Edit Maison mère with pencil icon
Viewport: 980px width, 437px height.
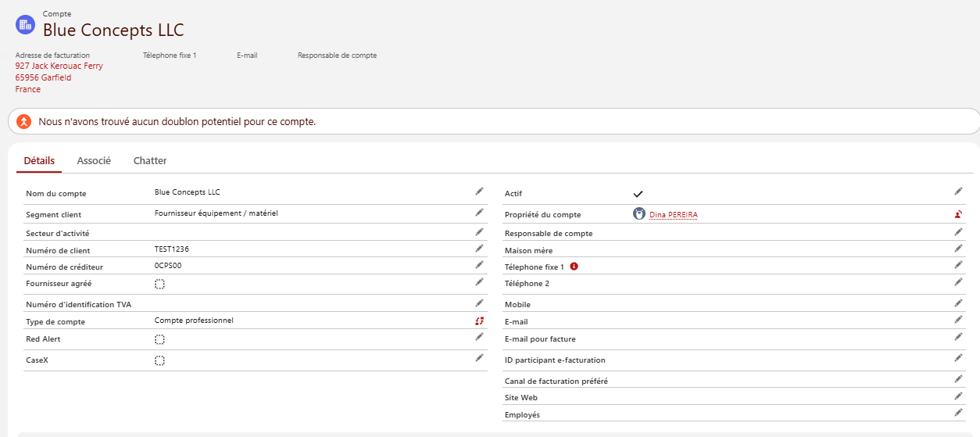pos(958,249)
